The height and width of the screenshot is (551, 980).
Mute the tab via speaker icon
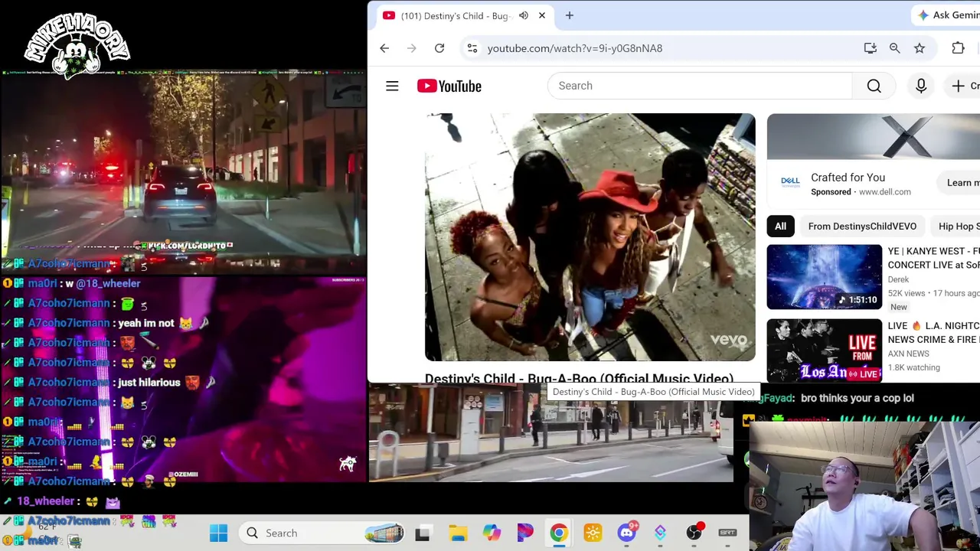tap(524, 15)
